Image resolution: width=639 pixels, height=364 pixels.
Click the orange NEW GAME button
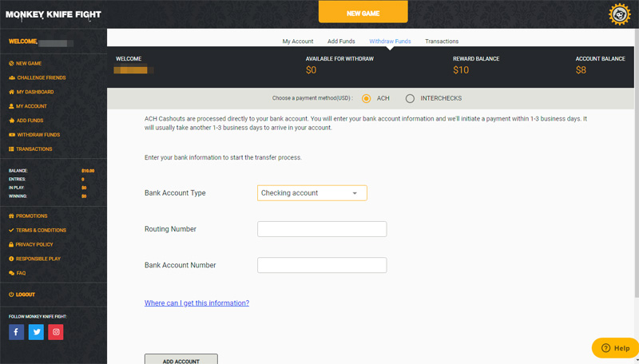[363, 12]
